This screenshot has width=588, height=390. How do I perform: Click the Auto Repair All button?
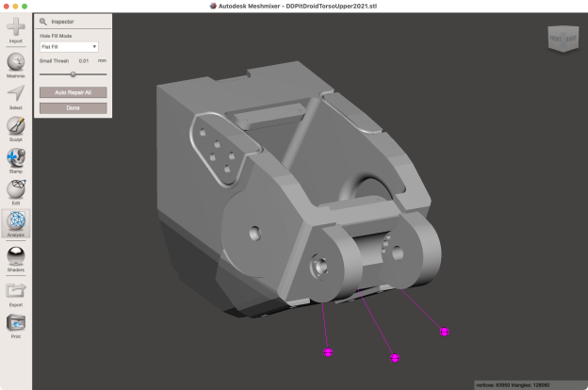coord(73,92)
